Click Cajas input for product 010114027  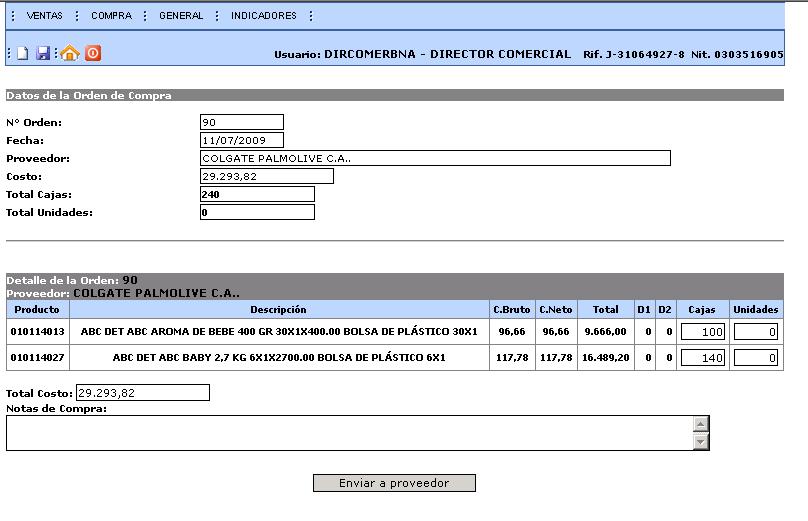click(x=703, y=358)
